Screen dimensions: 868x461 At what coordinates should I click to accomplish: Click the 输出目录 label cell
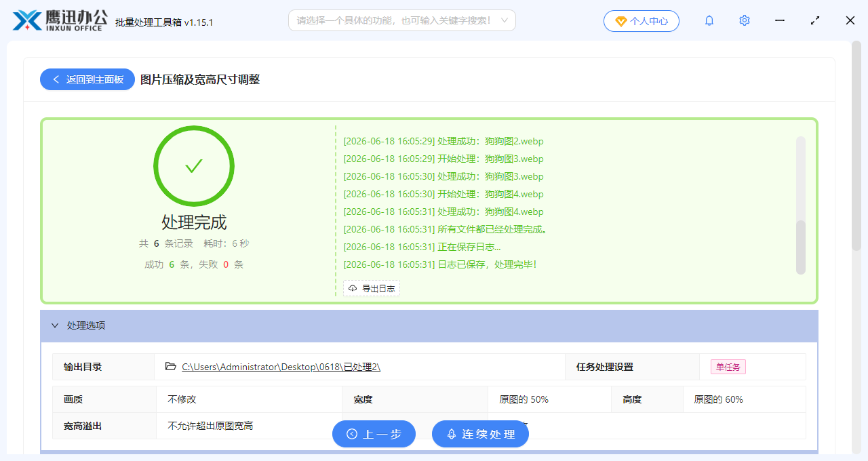103,367
